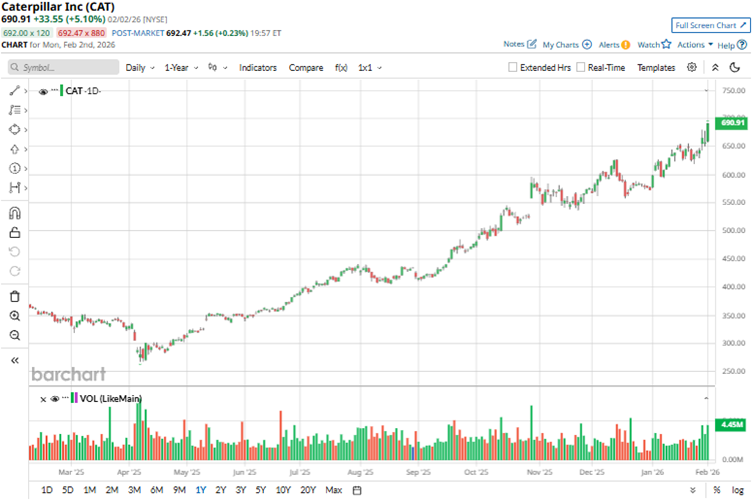This screenshot has height=500, width=752.
Task: Click the Notes edit icon
Action: [531, 44]
